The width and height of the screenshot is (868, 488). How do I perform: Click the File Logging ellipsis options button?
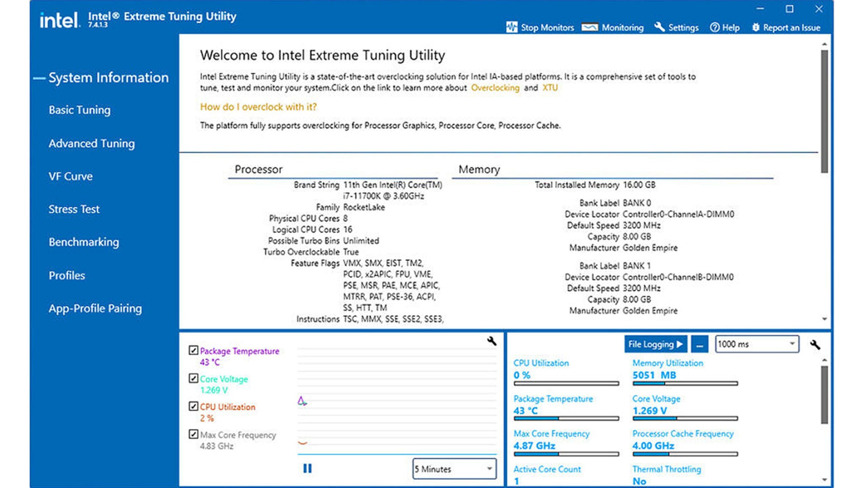pyautogui.click(x=699, y=345)
